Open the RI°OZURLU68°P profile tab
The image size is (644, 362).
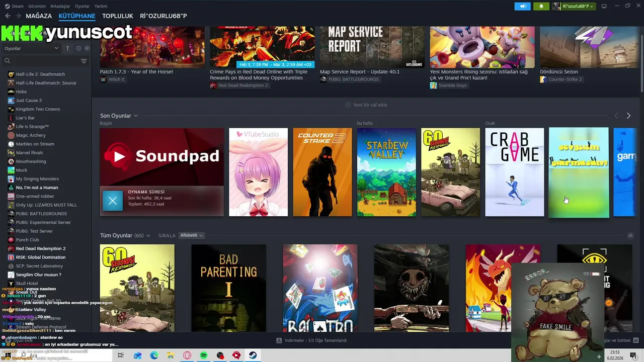click(164, 16)
